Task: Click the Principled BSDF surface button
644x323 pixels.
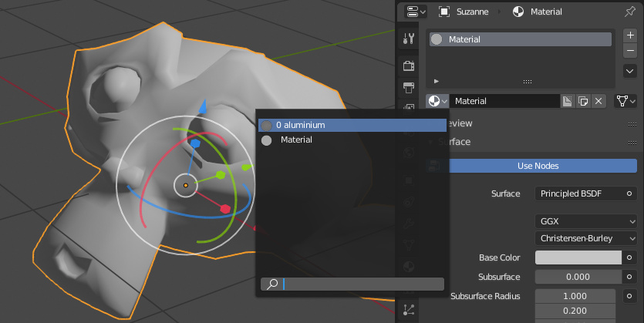Action: [578, 193]
